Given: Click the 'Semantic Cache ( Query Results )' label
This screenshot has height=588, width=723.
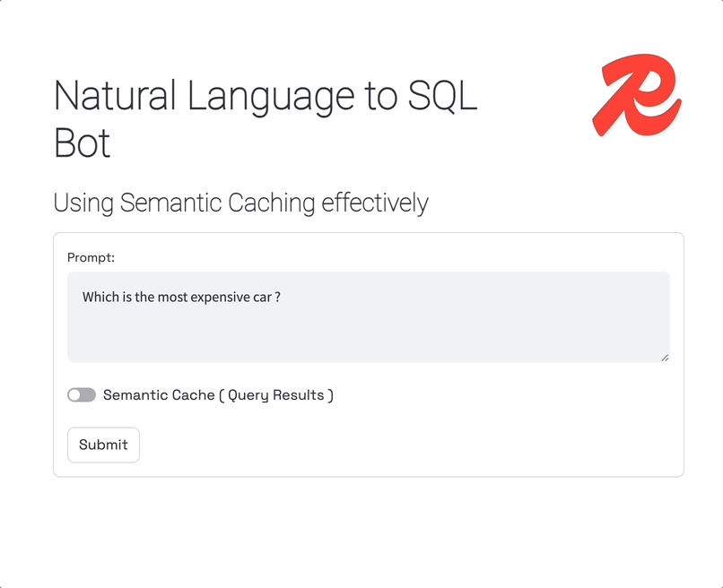Looking at the screenshot, I should pos(218,395).
